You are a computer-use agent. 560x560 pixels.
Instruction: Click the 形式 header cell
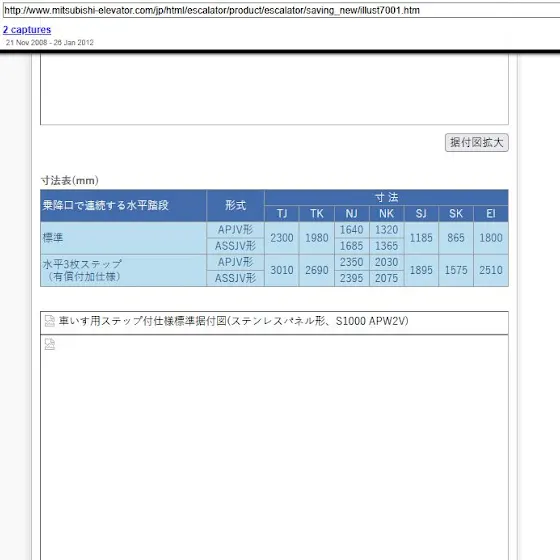coord(235,205)
